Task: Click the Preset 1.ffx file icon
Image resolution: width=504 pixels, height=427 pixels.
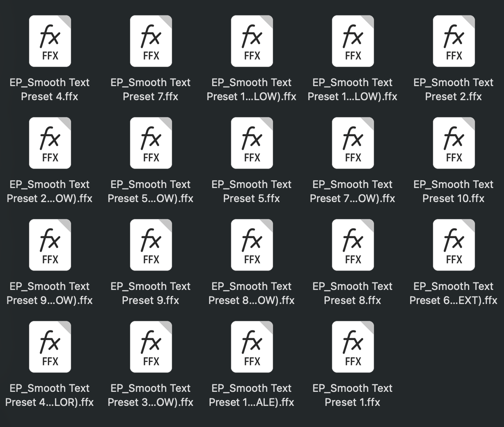Action: (353, 347)
